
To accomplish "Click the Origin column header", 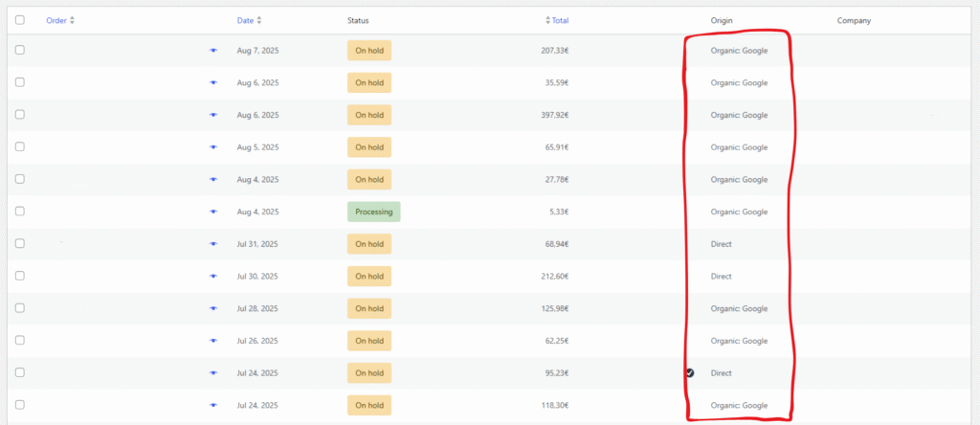I will pyautogui.click(x=722, y=21).
